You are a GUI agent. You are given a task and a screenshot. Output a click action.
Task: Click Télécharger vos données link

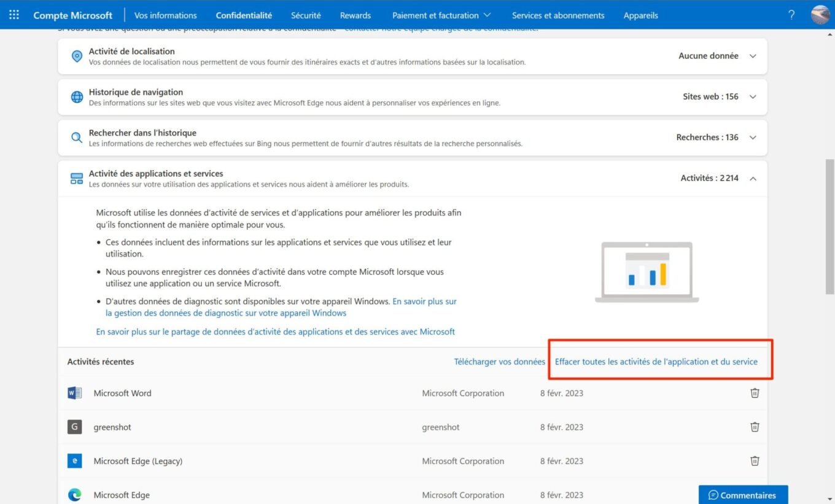(499, 362)
